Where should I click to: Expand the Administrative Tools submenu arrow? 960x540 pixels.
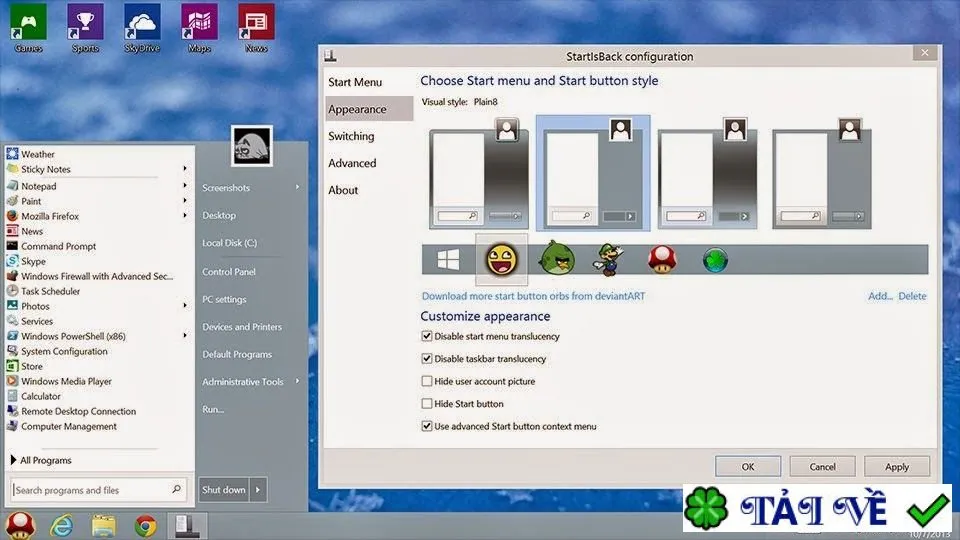(298, 381)
